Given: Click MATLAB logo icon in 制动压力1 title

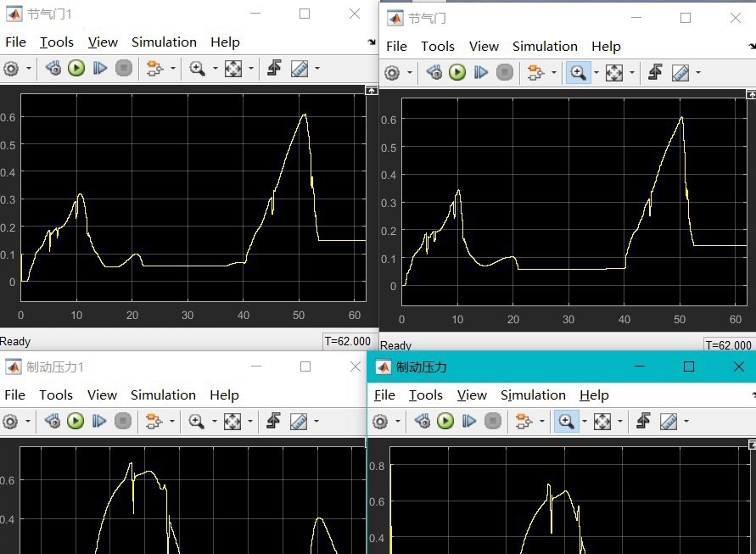Looking at the screenshot, I should point(13,367).
